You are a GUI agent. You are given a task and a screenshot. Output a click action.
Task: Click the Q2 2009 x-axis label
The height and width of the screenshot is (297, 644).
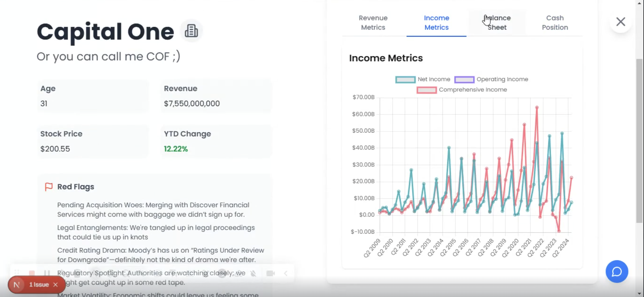click(x=372, y=248)
